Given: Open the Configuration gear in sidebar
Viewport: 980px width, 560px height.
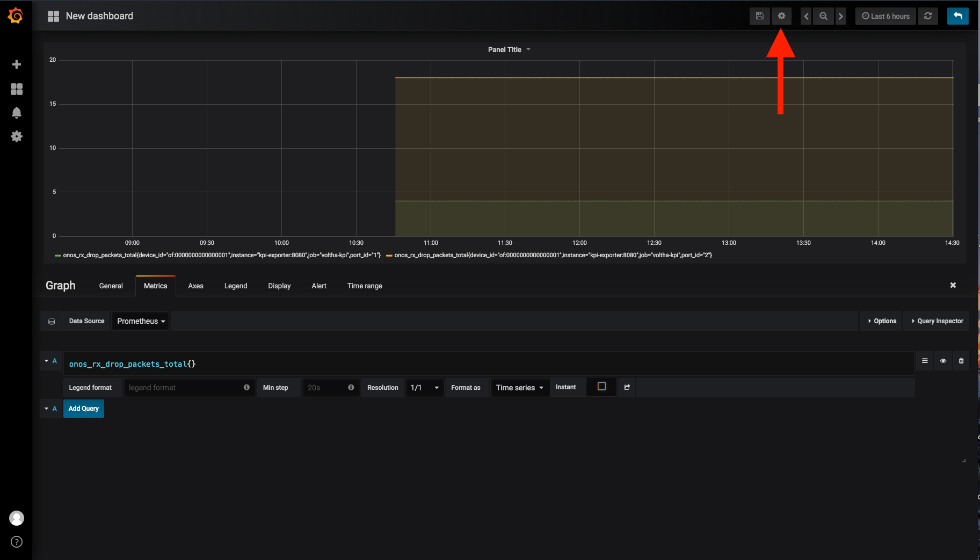Looking at the screenshot, I should (17, 136).
